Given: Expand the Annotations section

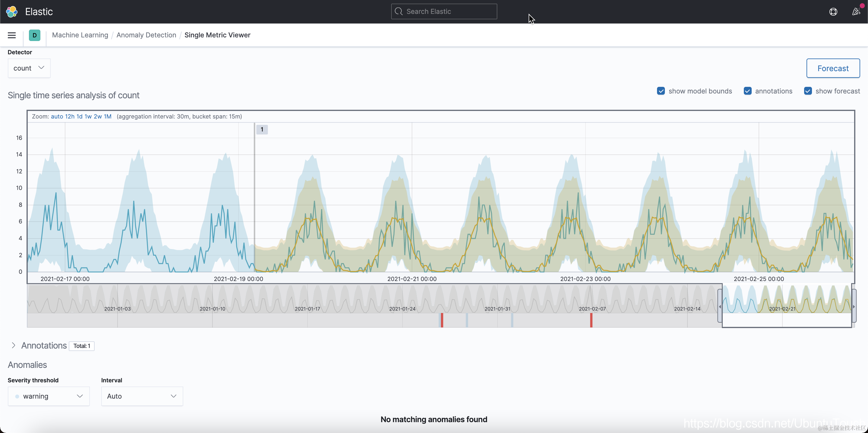Looking at the screenshot, I should tap(14, 345).
